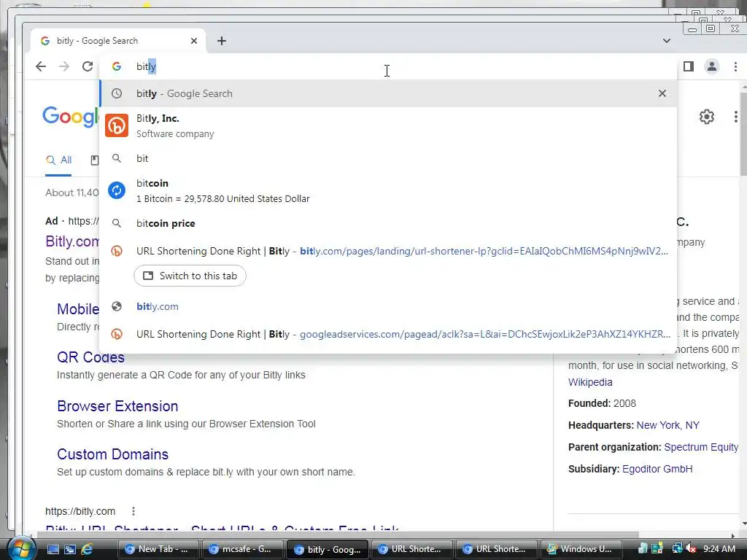Click the New York, NY headquarters link
The height and width of the screenshot is (560, 747).
coord(668,425)
